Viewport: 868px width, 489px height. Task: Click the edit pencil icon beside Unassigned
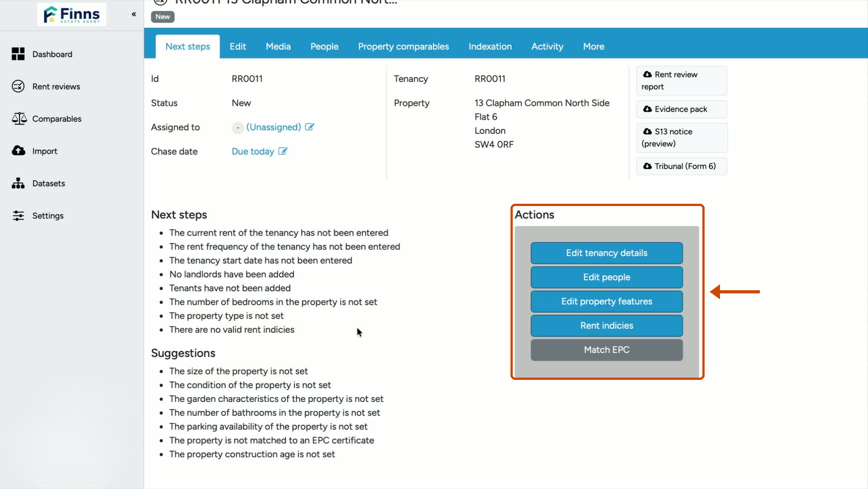pos(310,127)
